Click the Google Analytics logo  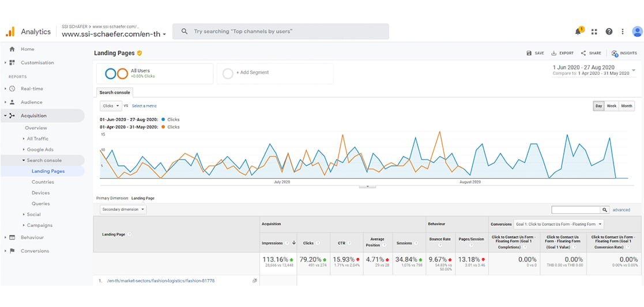click(10, 32)
